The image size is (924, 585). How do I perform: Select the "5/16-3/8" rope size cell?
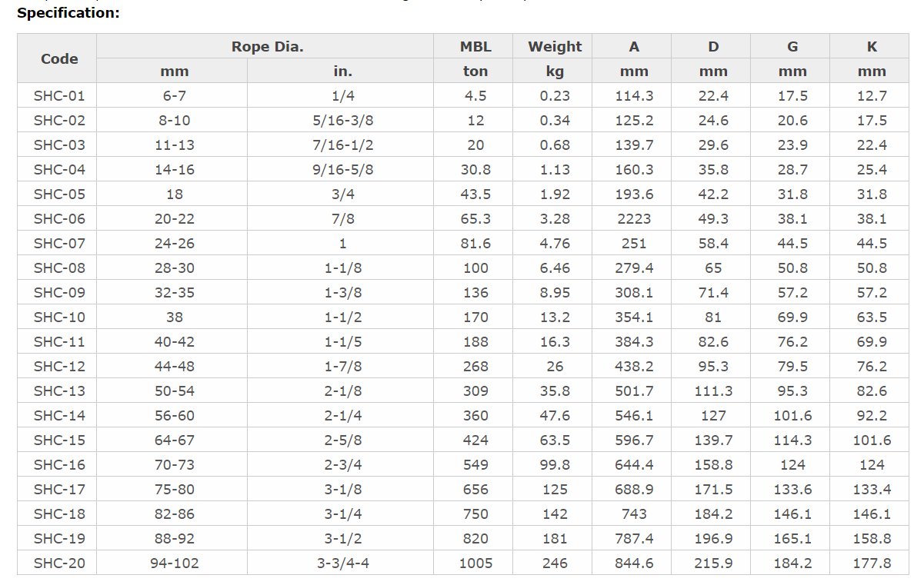pyautogui.click(x=342, y=120)
